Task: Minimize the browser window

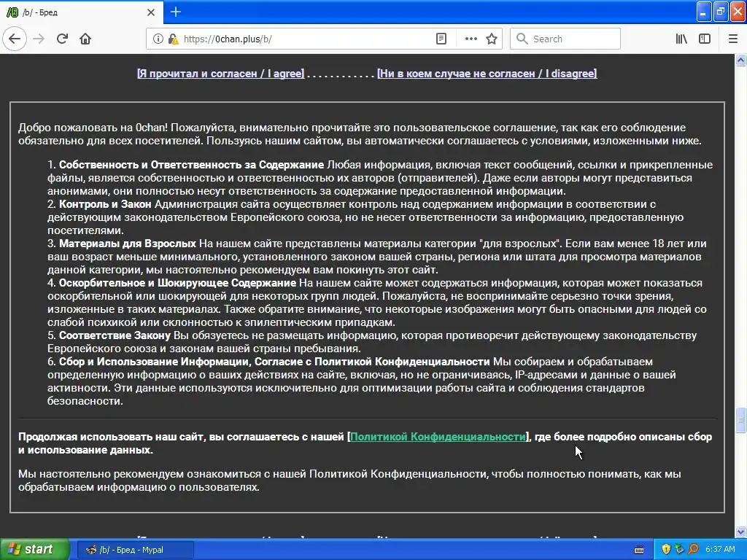Action: [x=704, y=12]
